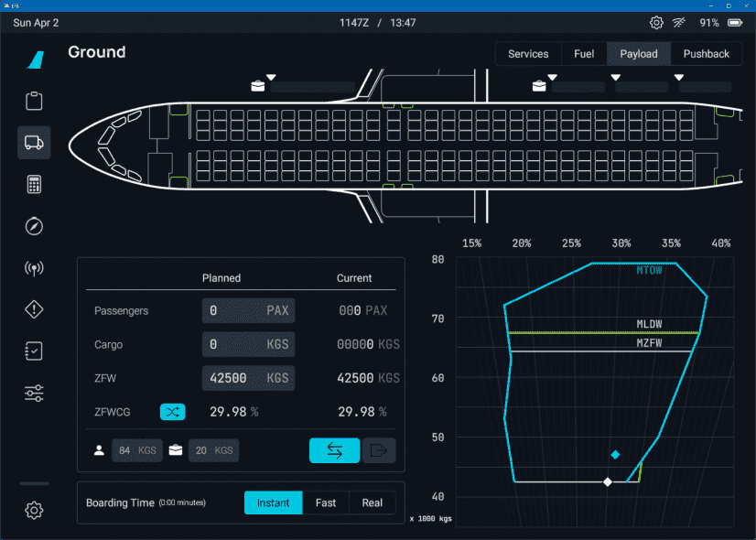
Task: Select Real boarding time
Action: click(373, 502)
